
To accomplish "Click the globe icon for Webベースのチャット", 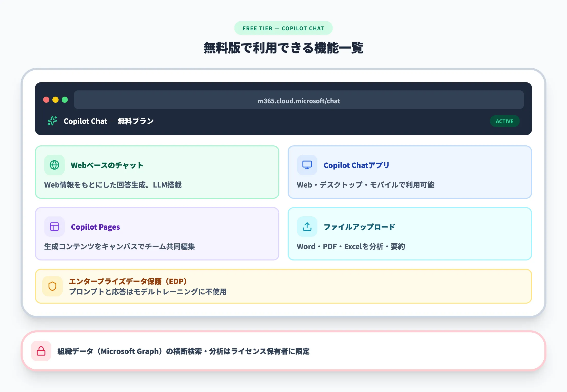I will click(54, 165).
